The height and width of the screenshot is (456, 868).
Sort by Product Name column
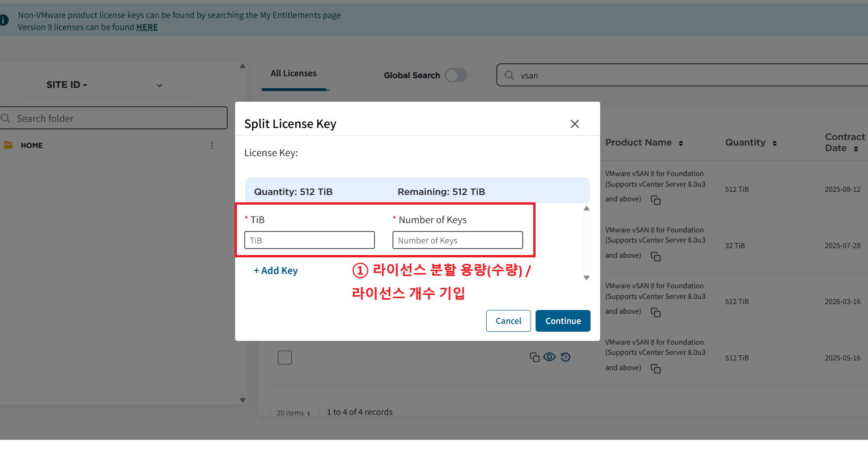pos(681,143)
